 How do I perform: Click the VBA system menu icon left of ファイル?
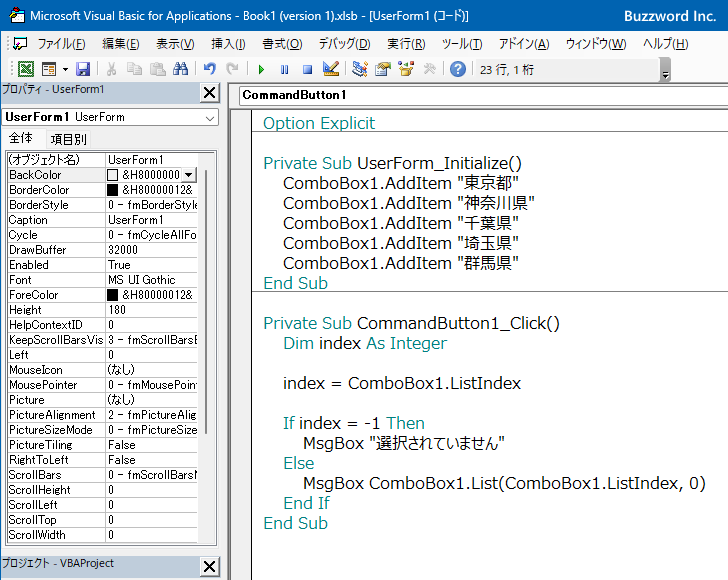[x=20, y=44]
